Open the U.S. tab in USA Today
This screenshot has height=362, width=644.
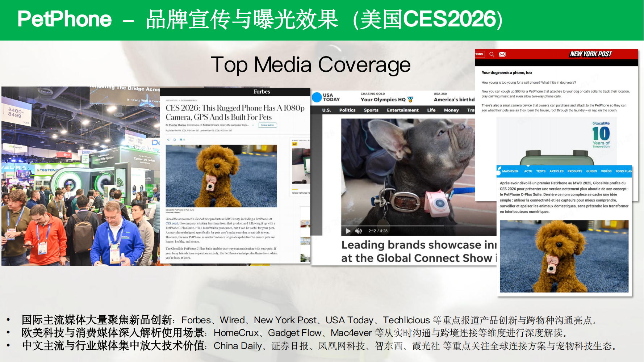(x=326, y=110)
